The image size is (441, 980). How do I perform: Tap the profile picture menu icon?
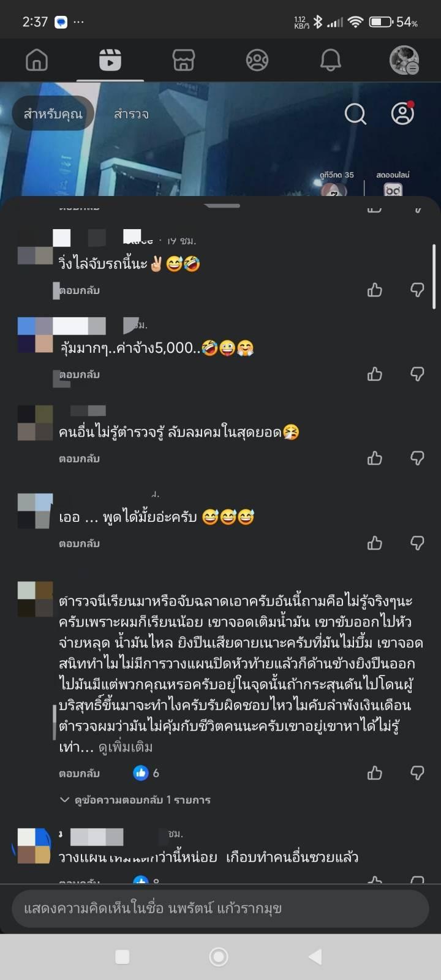click(x=404, y=60)
